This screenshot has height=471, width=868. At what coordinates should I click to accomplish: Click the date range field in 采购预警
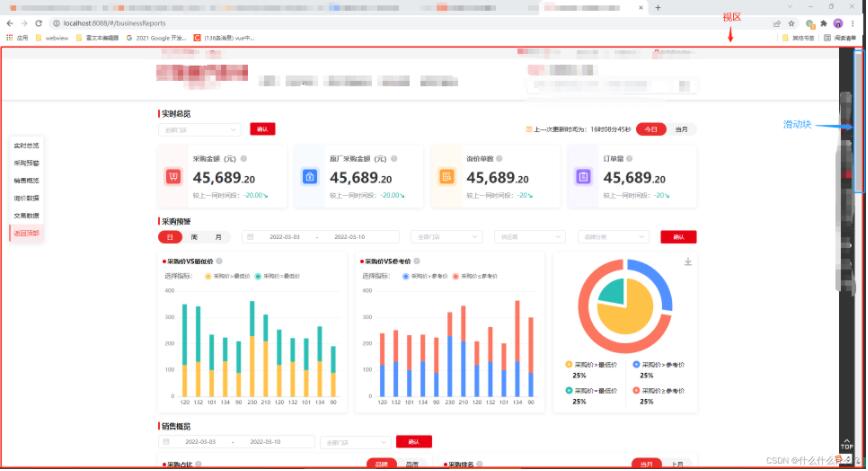(321, 237)
